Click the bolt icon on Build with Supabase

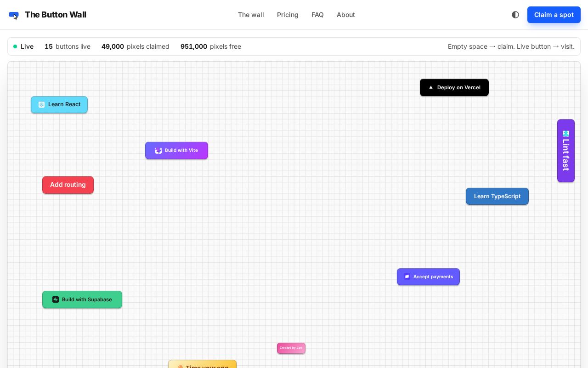pyautogui.click(x=56, y=299)
